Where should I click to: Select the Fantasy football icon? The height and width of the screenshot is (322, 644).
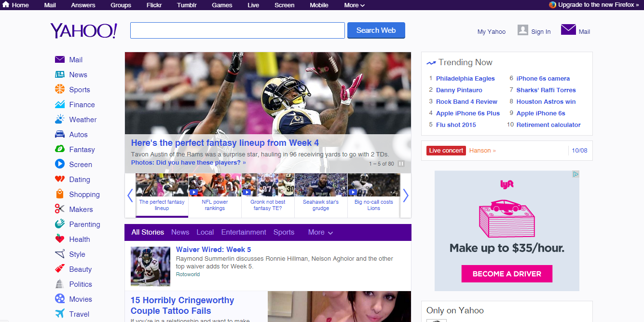pos(60,149)
